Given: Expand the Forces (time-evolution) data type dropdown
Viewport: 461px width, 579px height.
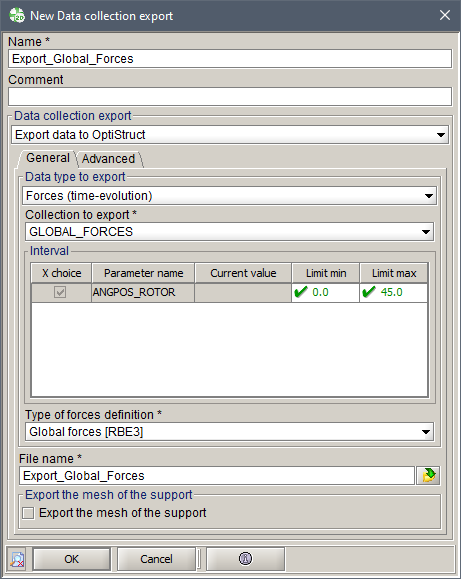Looking at the screenshot, I should coord(229,196).
